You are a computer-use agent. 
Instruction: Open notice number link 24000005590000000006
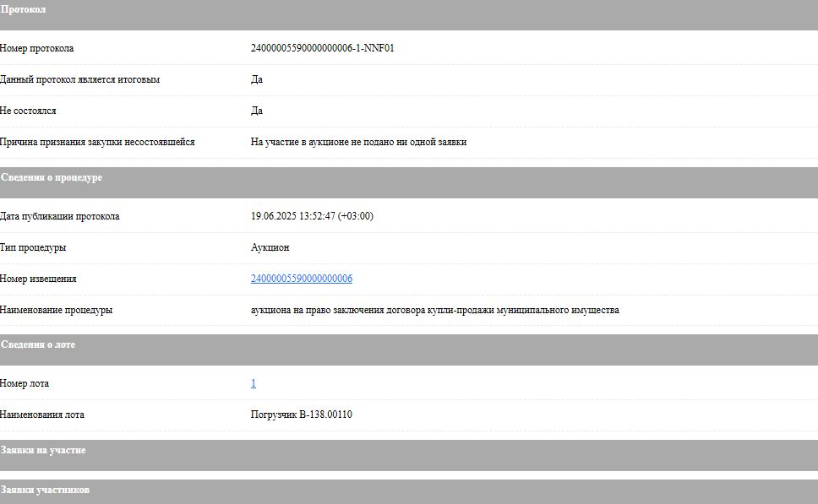(x=301, y=279)
